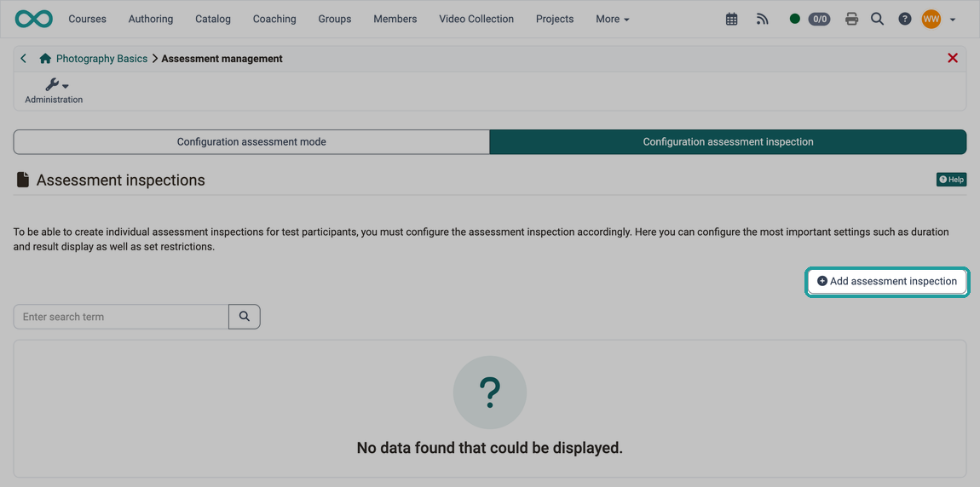Click the WW user avatar
The width and height of the screenshot is (980, 487).
point(931,19)
